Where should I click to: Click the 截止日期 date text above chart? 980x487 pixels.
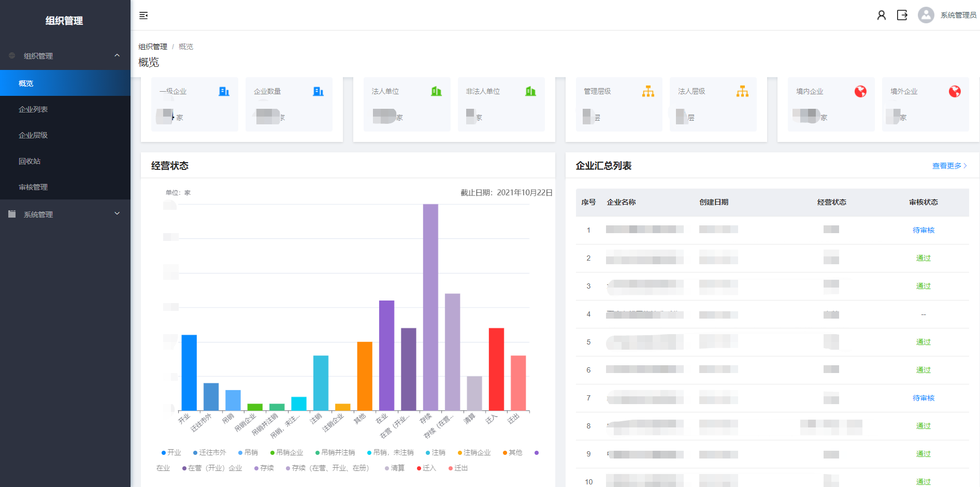pyautogui.click(x=507, y=193)
